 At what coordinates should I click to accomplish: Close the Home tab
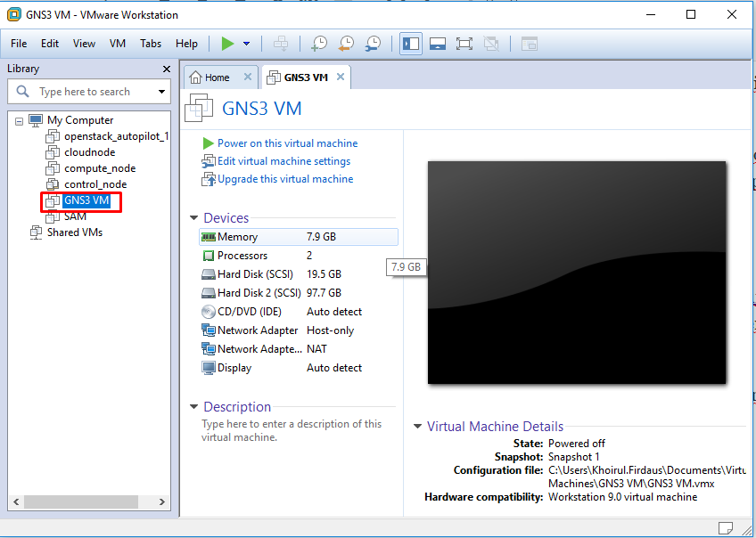click(247, 77)
